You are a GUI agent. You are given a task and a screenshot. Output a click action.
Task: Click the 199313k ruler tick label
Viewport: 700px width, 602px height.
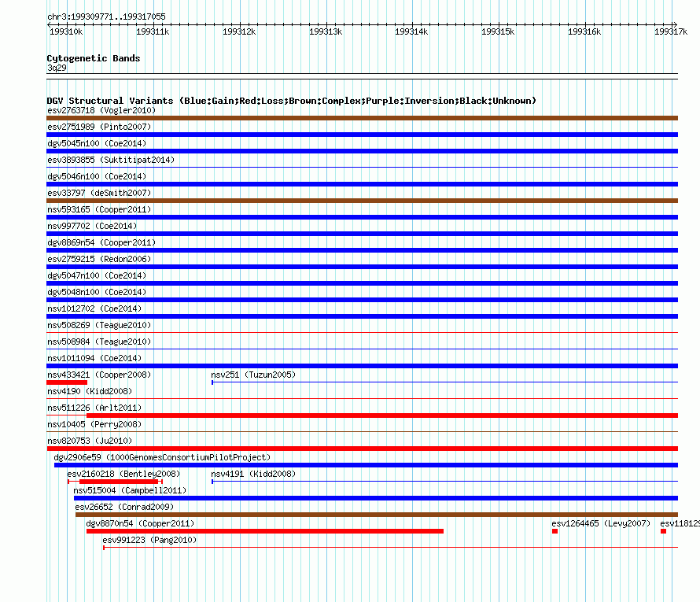pos(326,31)
